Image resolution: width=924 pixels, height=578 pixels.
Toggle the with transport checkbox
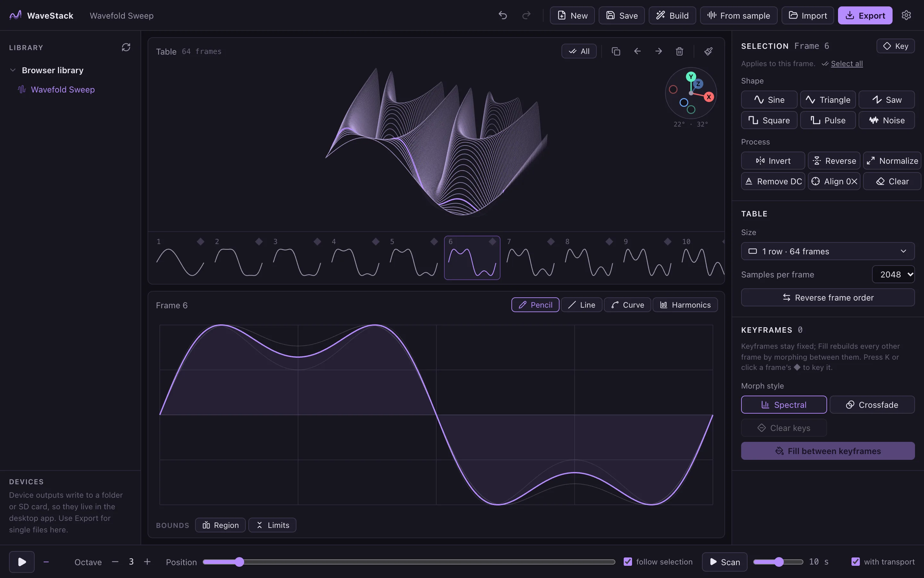point(856,562)
